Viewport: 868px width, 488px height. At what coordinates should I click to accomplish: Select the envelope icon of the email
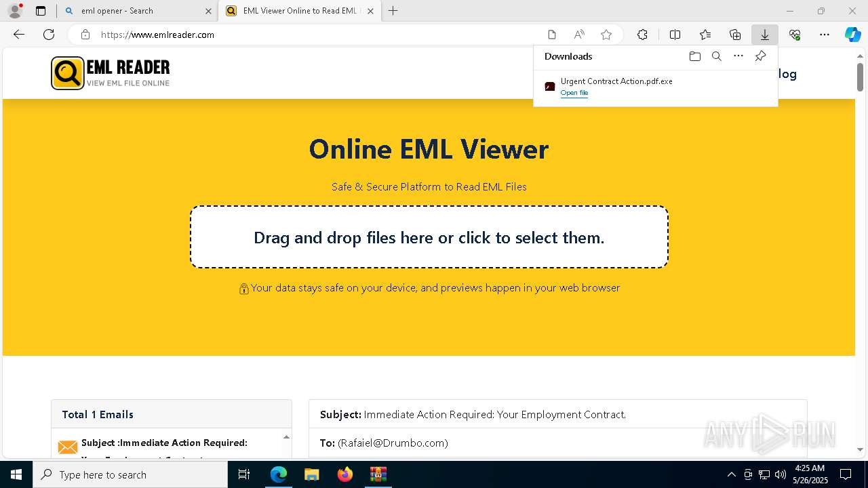68,447
